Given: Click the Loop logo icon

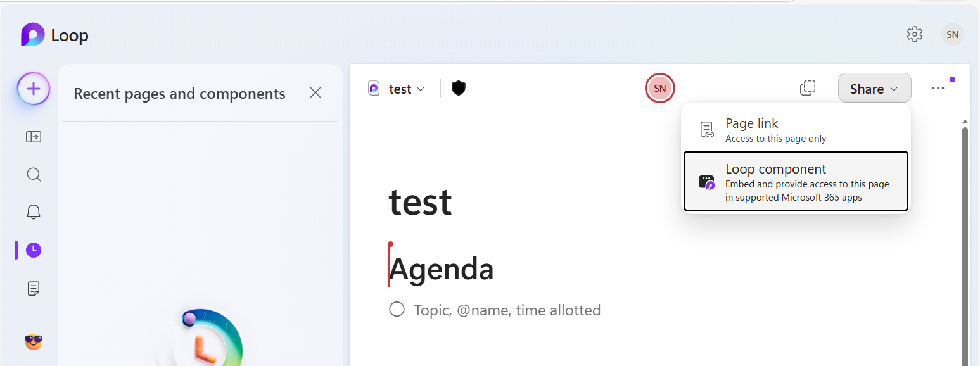Looking at the screenshot, I should click(33, 35).
